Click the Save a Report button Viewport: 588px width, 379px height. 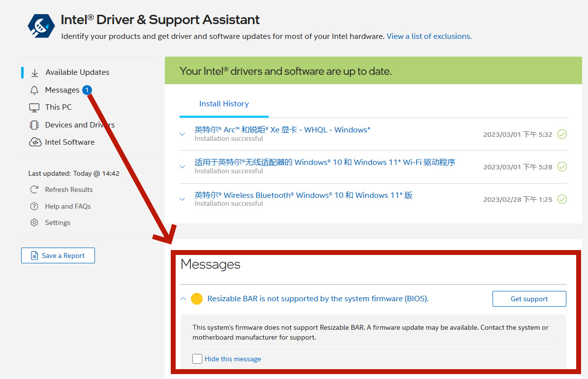(58, 255)
